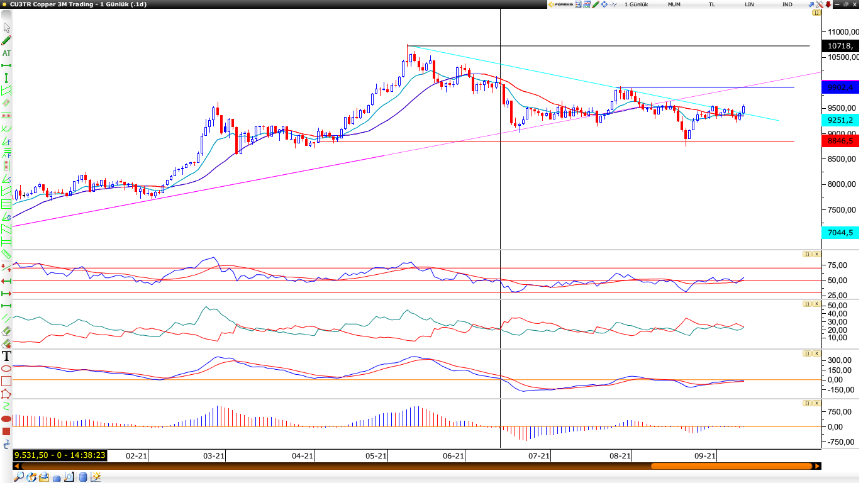
Task: Close the MACD indicator panel
Action: click(x=816, y=353)
